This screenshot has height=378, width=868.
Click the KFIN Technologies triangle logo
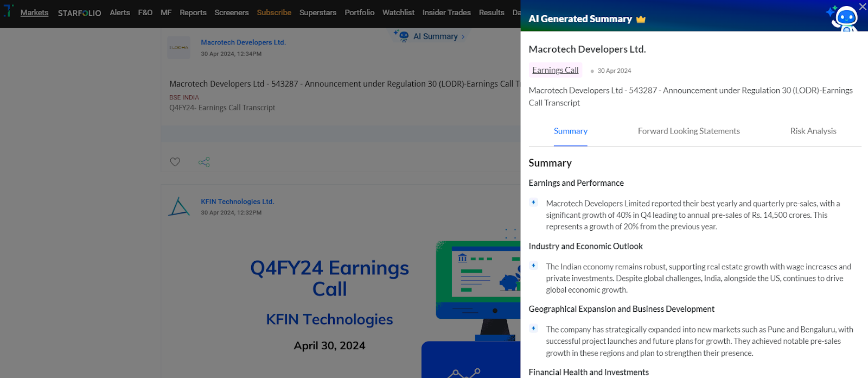click(178, 207)
